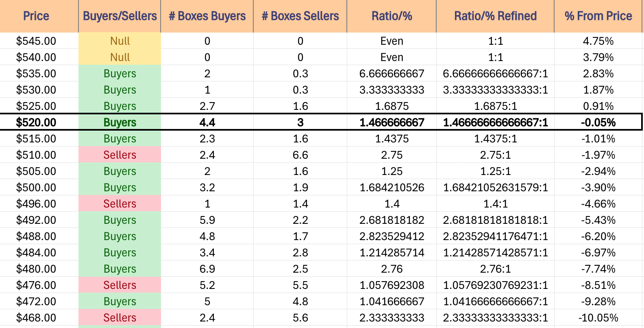
Task: Click the # Boxes Sellers header cell
Action: pos(300,16)
